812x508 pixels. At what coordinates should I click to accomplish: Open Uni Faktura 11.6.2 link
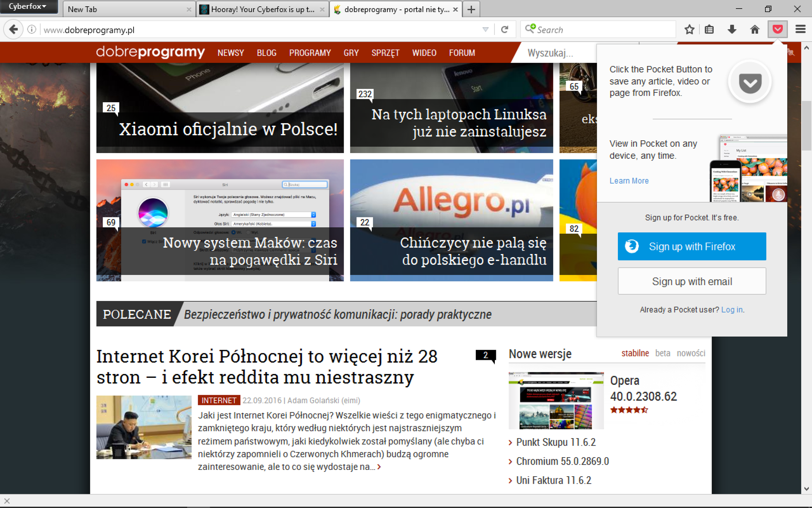tap(554, 480)
